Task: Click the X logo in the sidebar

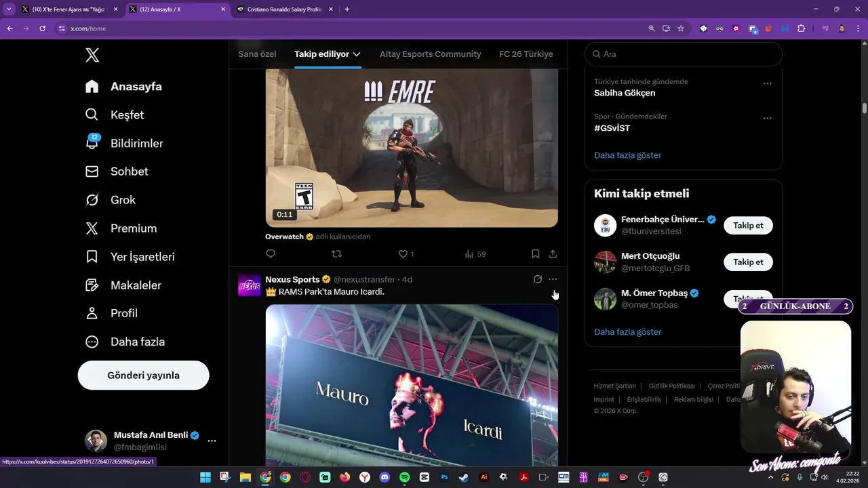Action: click(x=92, y=56)
